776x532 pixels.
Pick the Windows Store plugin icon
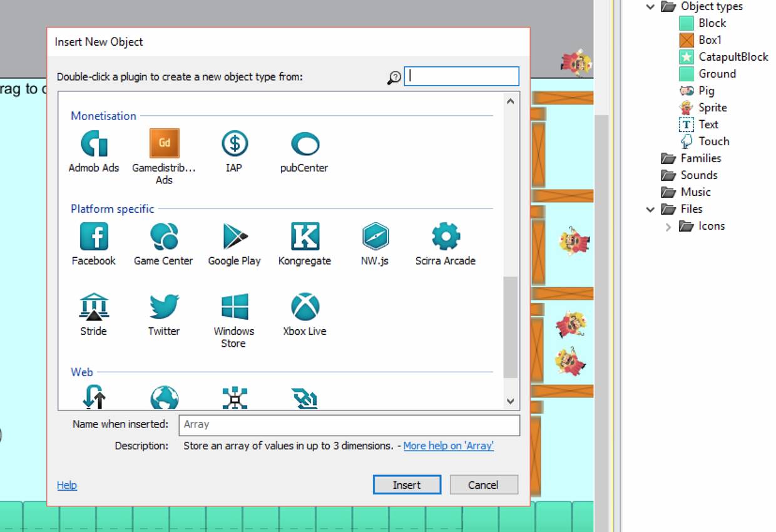click(x=235, y=307)
